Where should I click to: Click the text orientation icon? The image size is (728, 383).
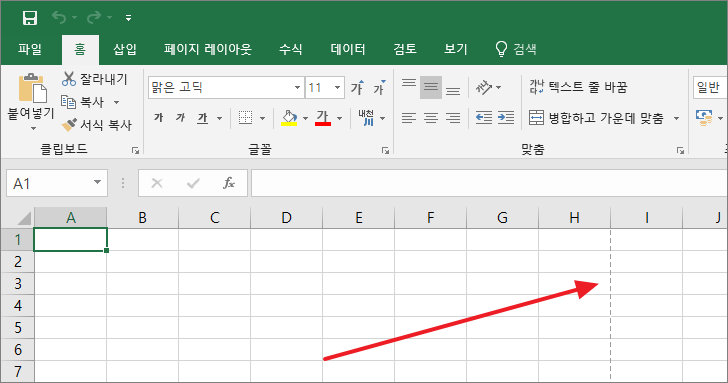click(484, 87)
